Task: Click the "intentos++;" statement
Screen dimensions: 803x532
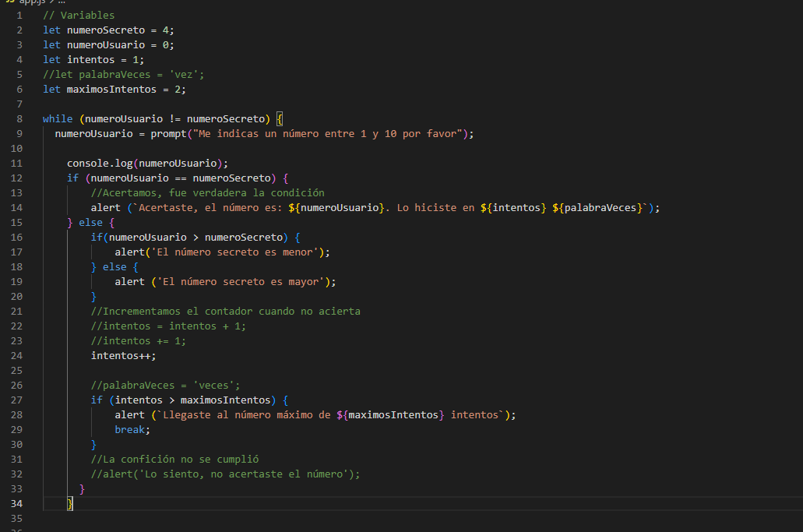Action: (x=123, y=356)
